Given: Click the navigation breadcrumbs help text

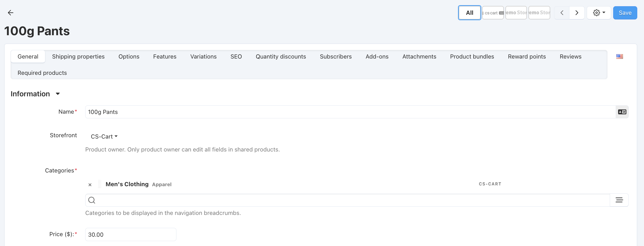Looking at the screenshot, I should tap(163, 213).
